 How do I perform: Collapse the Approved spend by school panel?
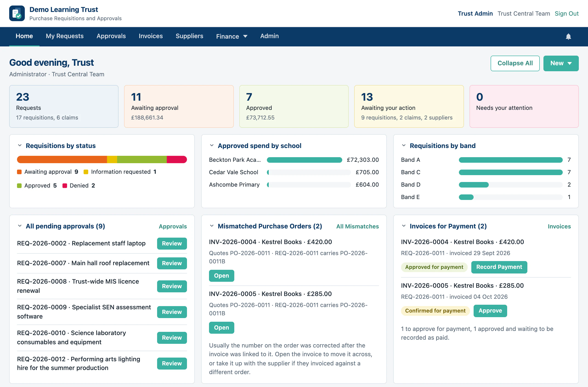212,145
